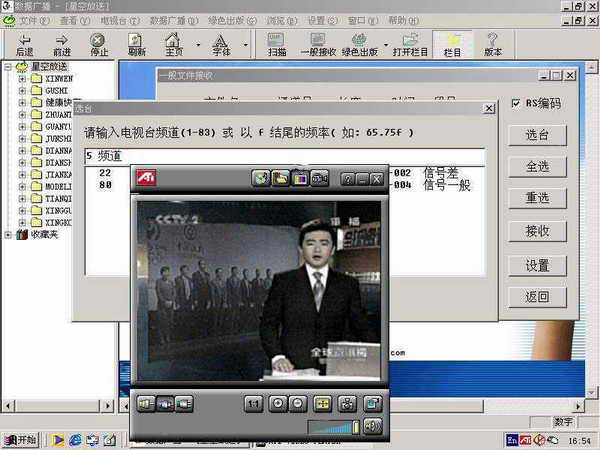Click the zoom-in button in TV player
The width and height of the screenshot is (600, 450).
coord(275,403)
